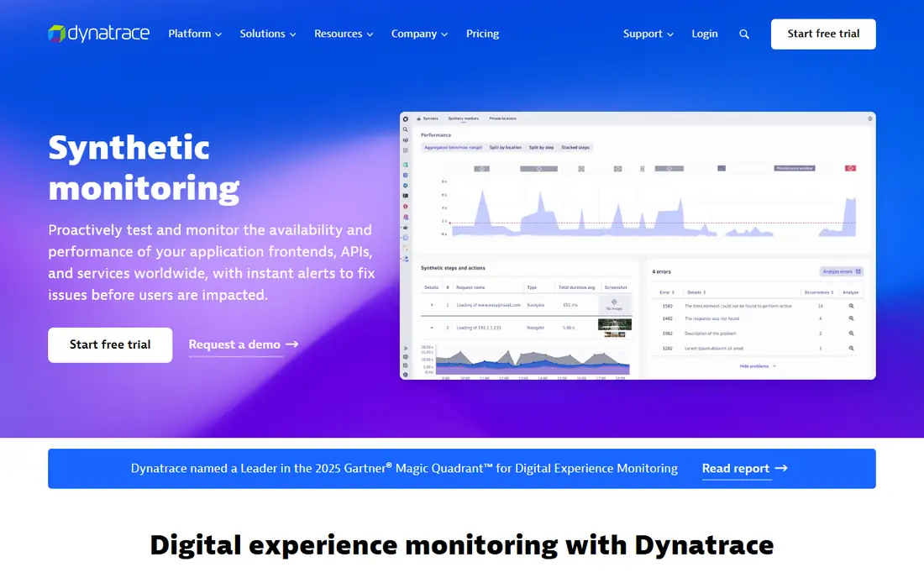Viewport: 924px width, 578px height.
Task: Click the analyze magnifier for error 1002
Action: (x=851, y=334)
